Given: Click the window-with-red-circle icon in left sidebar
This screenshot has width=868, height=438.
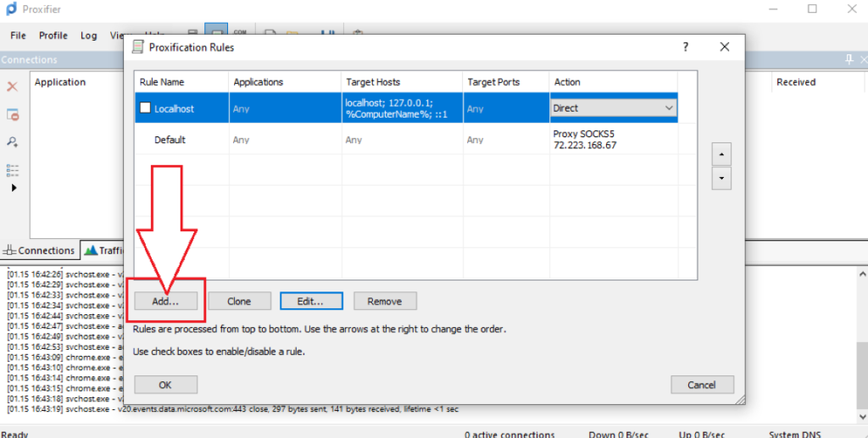Looking at the screenshot, I should coord(13,114).
